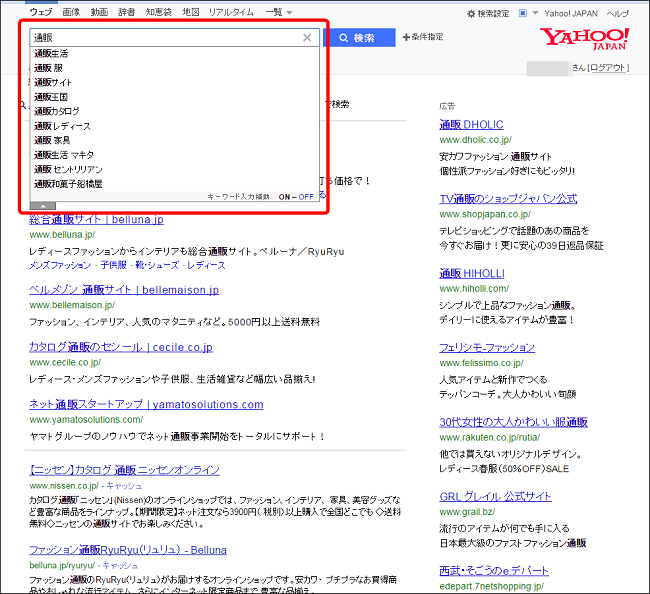The width and height of the screenshot is (650, 594).
Task: Switch to the 知恵袋 search tab
Action: (x=159, y=12)
